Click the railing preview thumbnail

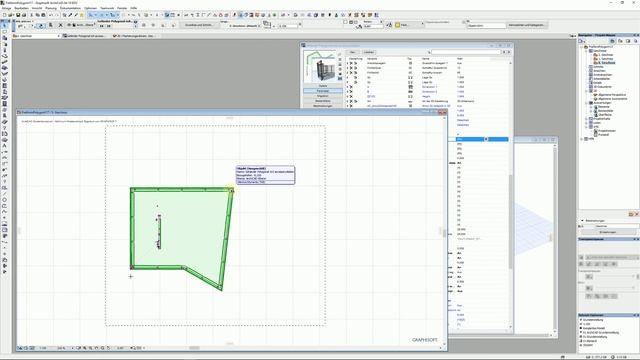[320, 66]
